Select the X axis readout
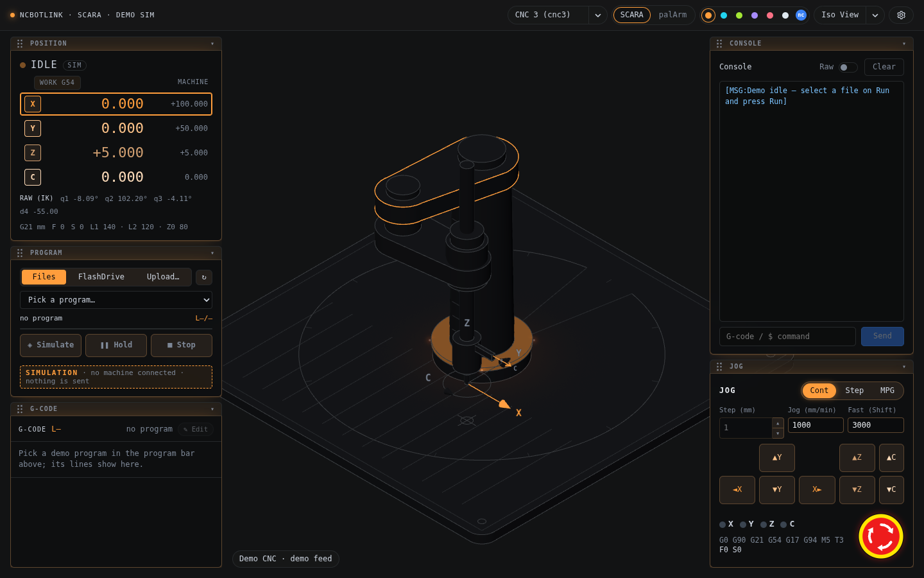Screen dimensions: 924x578 coord(116,104)
